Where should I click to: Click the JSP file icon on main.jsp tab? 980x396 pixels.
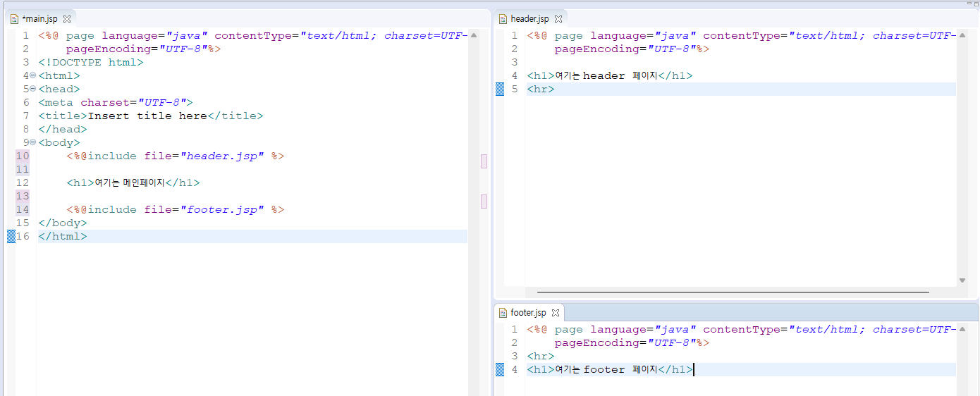[14, 19]
